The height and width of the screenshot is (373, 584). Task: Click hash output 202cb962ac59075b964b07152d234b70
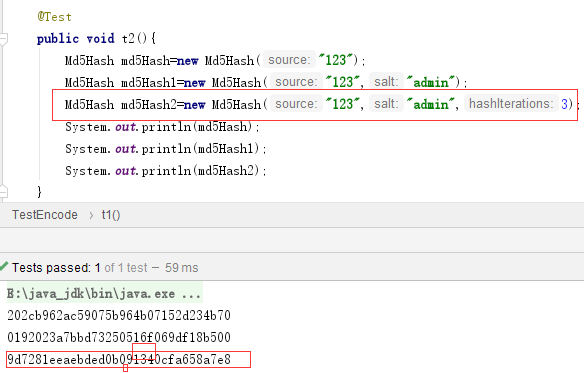pyautogui.click(x=119, y=315)
